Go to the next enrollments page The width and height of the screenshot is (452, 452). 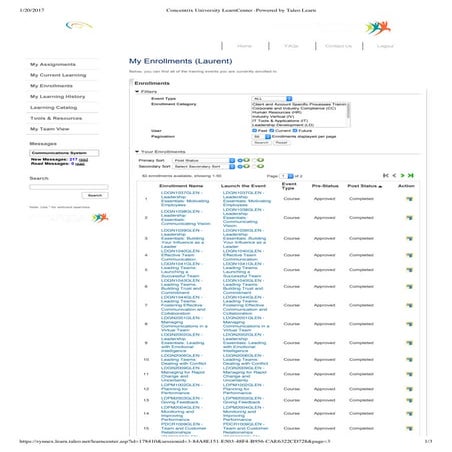tap(402, 175)
